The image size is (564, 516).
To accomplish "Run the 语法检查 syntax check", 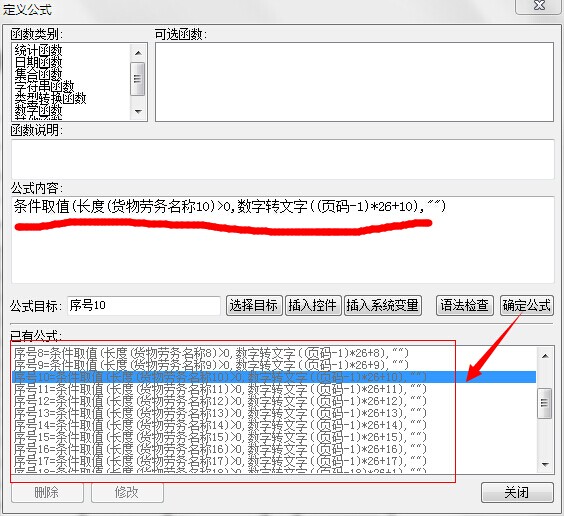I will [x=464, y=306].
